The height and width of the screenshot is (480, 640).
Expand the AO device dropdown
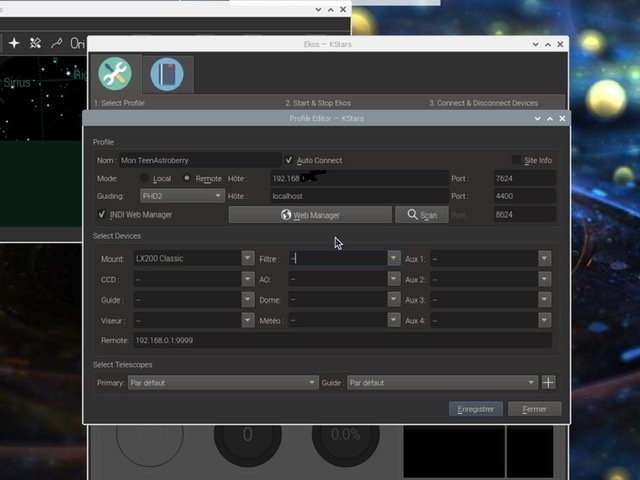(393, 279)
